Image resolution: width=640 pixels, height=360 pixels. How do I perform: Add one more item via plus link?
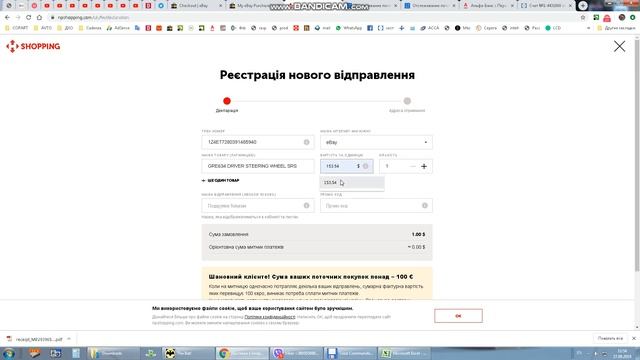(x=220, y=180)
